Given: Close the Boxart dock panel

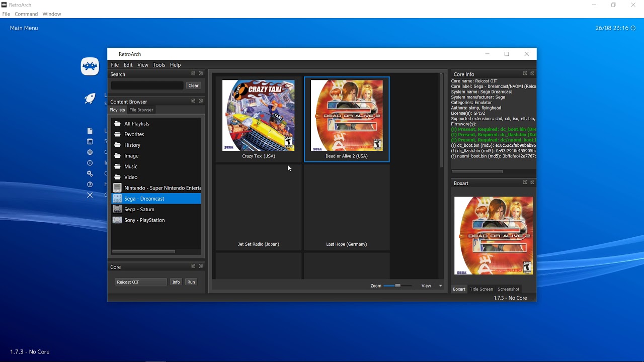Looking at the screenshot, I should coord(533,183).
